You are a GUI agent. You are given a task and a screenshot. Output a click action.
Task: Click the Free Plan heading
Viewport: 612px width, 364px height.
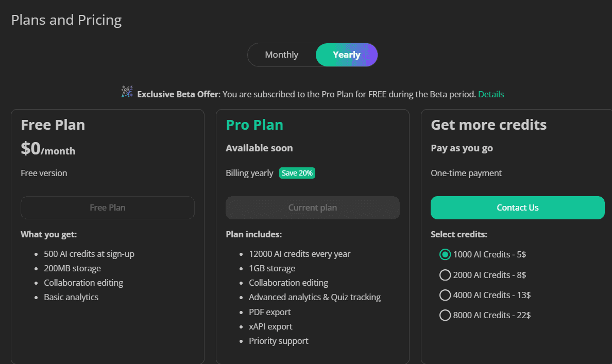click(x=53, y=125)
